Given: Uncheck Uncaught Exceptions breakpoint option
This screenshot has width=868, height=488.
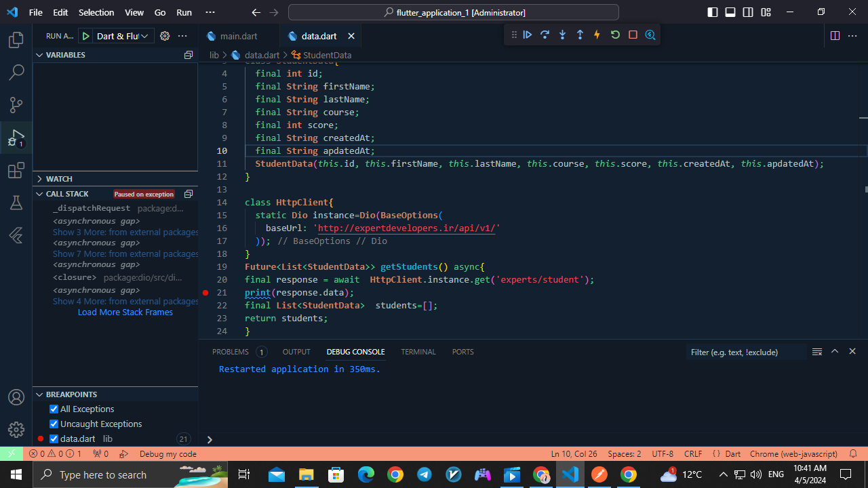Looking at the screenshot, I should [x=54, y=424].
